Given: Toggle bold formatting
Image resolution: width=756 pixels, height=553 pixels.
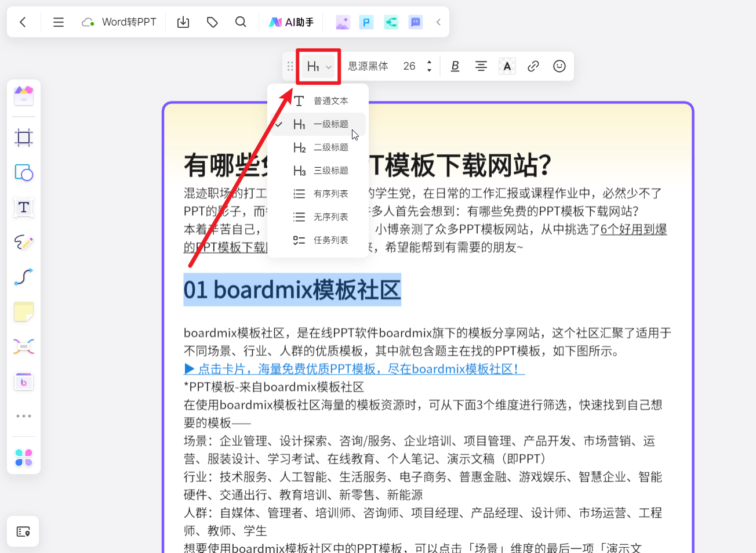Looking at the screenshot, I should point(455,66).
